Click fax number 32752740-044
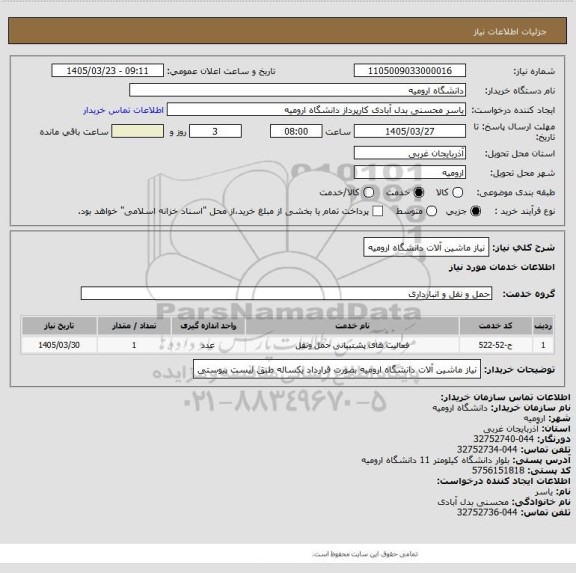Viewport: 576px width, 573px height. pyautogui.click(x=503, y=439)
